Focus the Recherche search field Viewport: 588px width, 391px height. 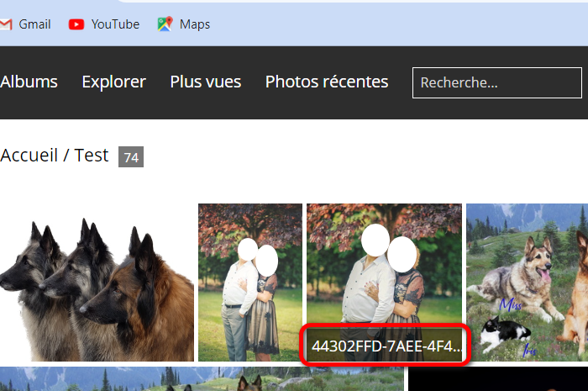coord(497,82)
